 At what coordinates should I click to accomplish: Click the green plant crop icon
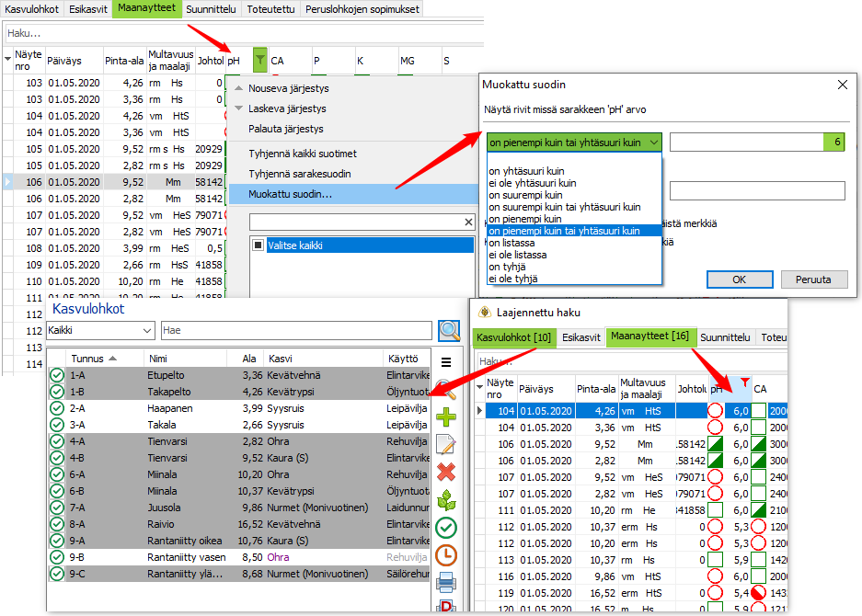(446, 499)
